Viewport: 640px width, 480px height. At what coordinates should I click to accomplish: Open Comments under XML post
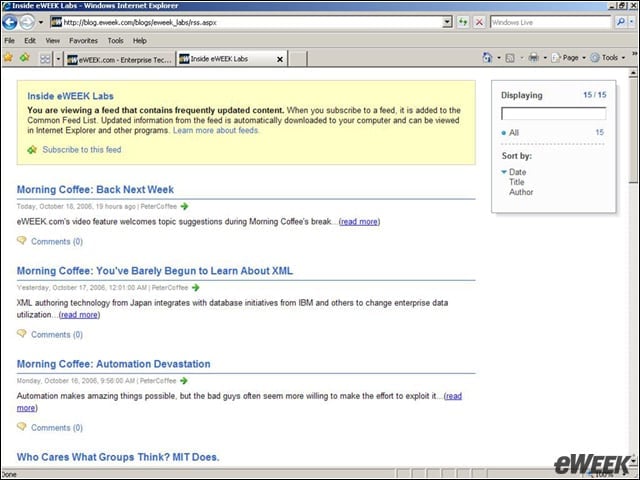point(57,335)
